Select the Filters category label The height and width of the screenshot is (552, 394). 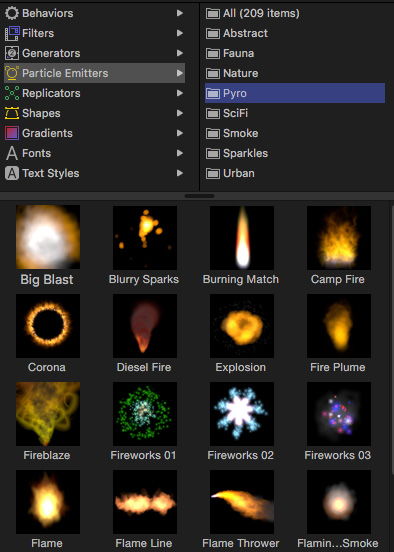38,33
